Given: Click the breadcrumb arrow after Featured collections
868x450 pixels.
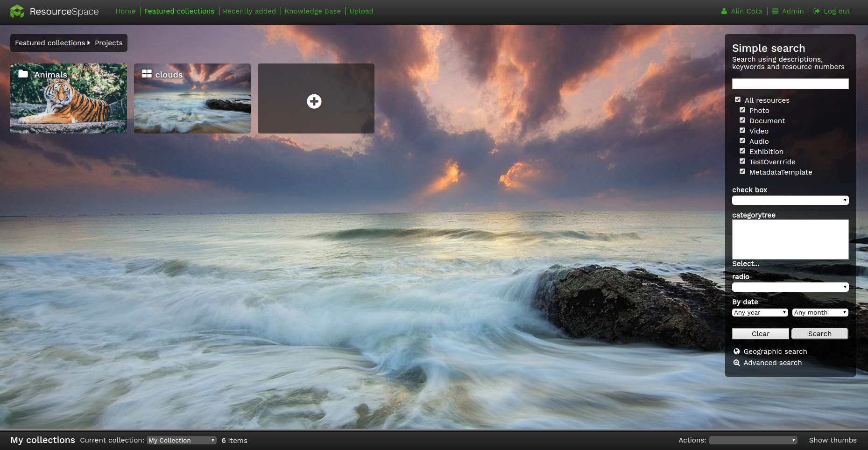Looking at the screenshot, I should (89, 43).
